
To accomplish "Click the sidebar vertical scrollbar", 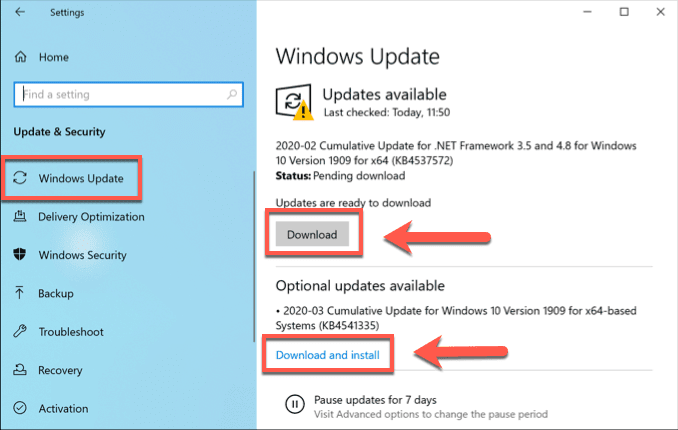I will point(254,256).
